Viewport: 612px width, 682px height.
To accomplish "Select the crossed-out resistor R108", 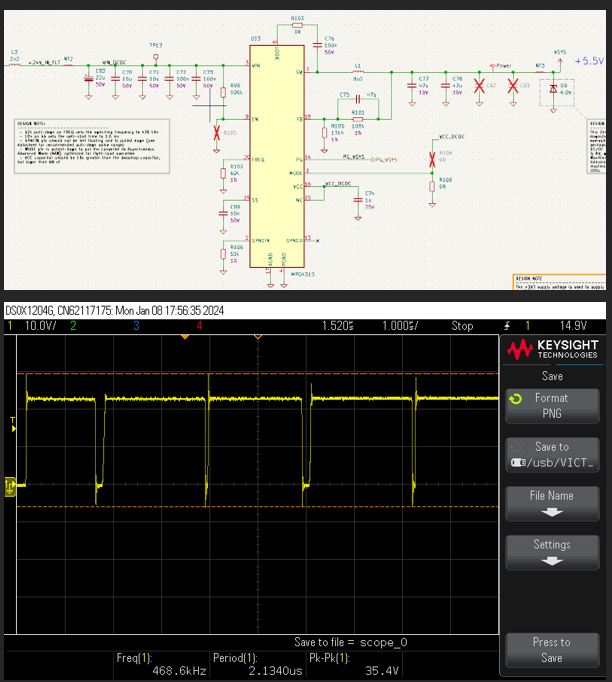I will pos(432,160).
